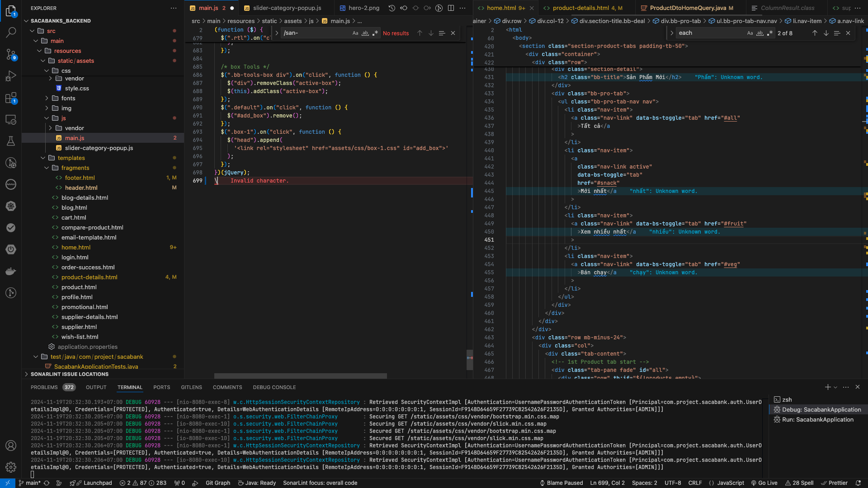The height and width of the screenshot is (488, 868).
Task: Toggle Match Case in 'each' find widget
Action: [750, 33]
